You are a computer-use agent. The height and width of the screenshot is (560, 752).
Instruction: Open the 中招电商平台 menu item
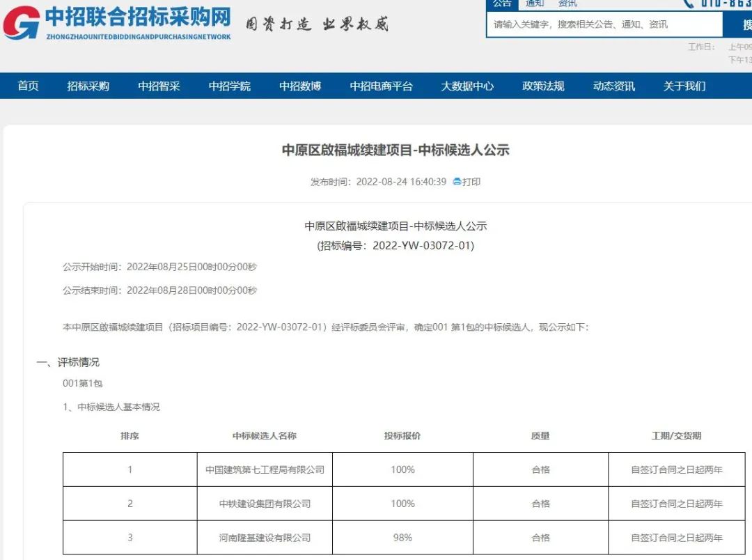[x=382, y=86]
